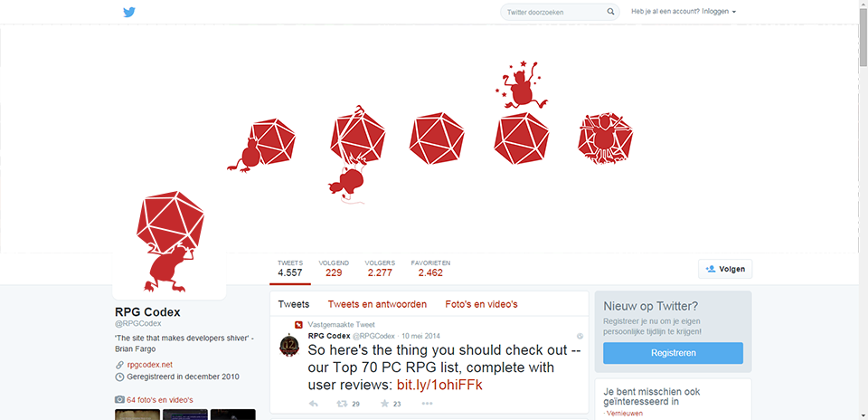Open the first media thumbnail
868x420 pixels.
[x=137, y=415]
